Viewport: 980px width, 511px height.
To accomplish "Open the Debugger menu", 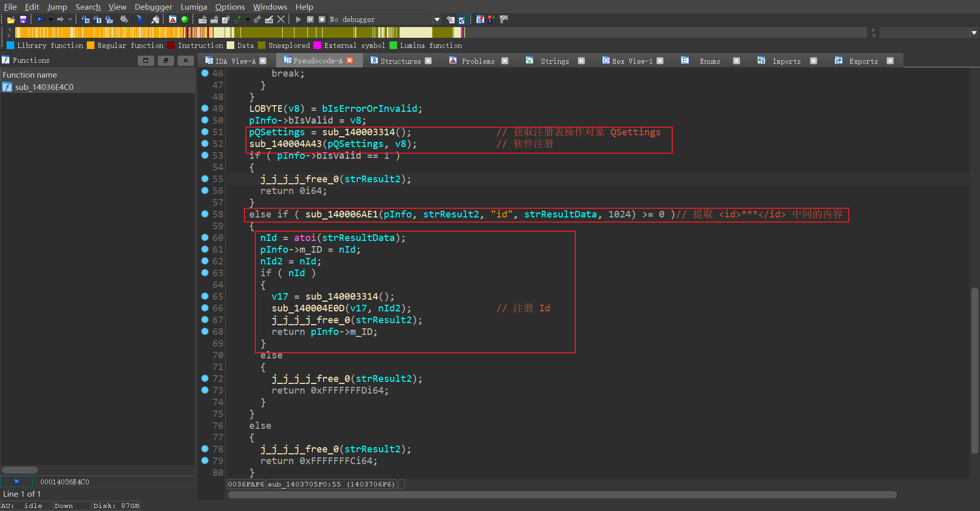I will (x=153, y=7).
